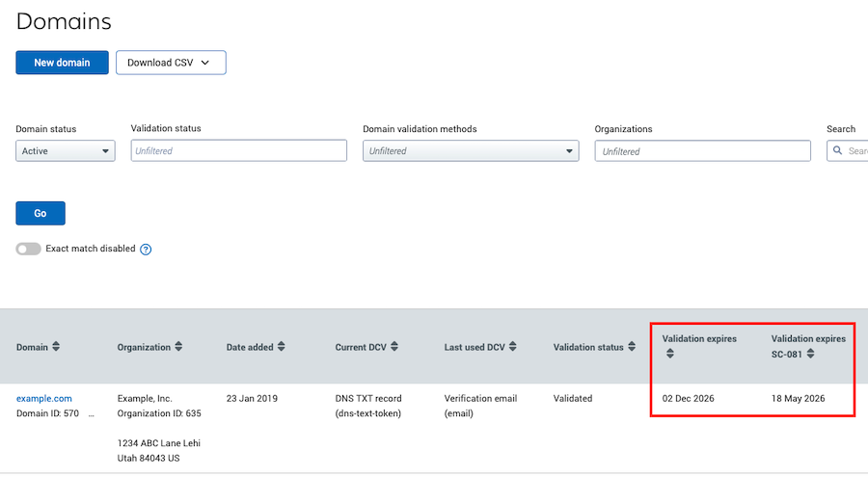Sort by Validation status column arrows
This screenshot has height=477, width=868.
633,347
